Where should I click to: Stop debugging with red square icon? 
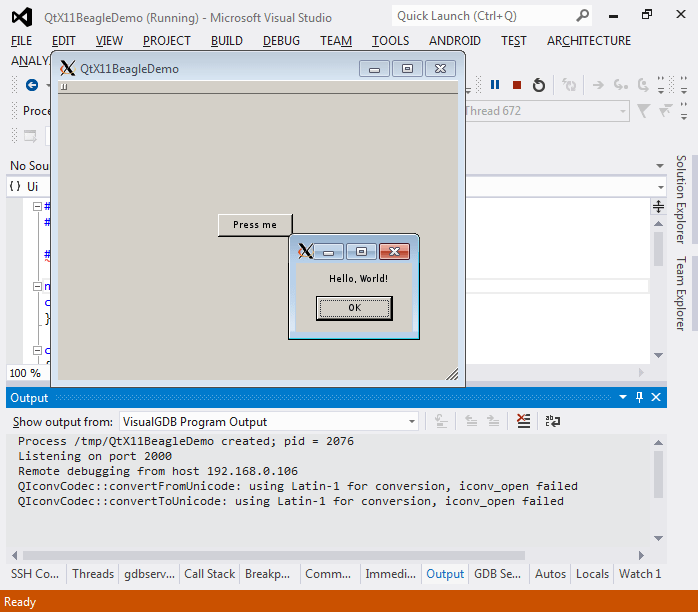516,85
